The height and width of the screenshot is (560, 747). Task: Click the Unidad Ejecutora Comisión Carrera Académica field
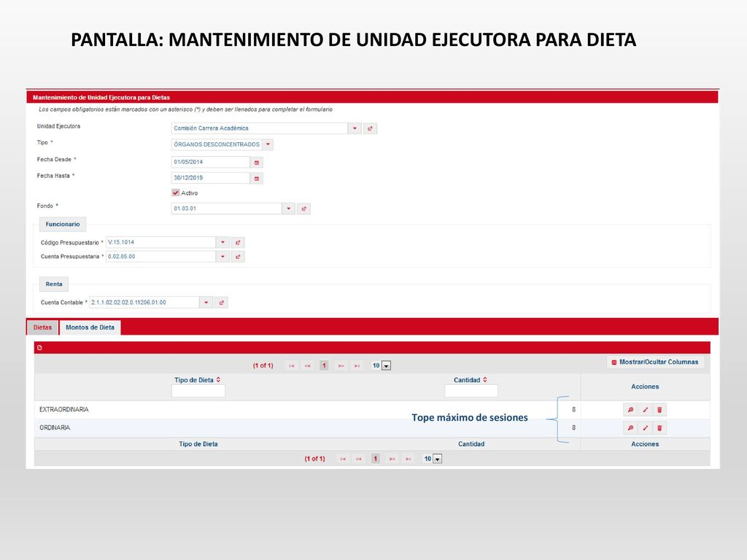(260, 128)
